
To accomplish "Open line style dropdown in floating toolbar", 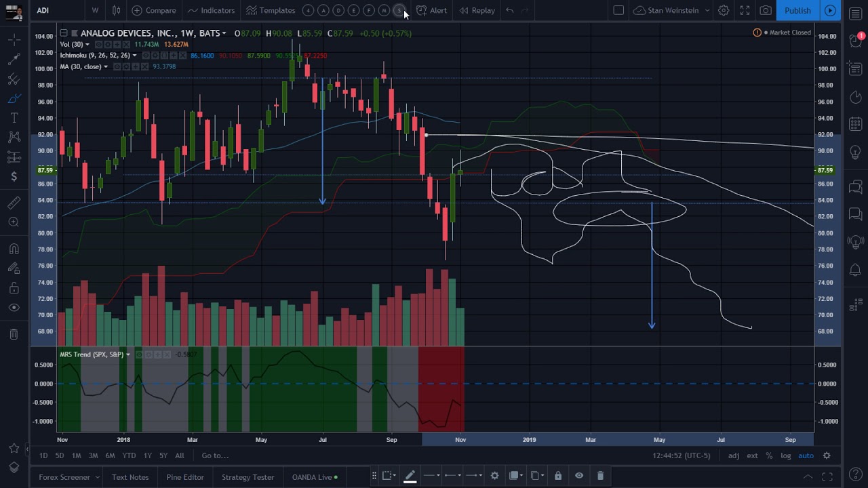I will (x=431, y=476).
